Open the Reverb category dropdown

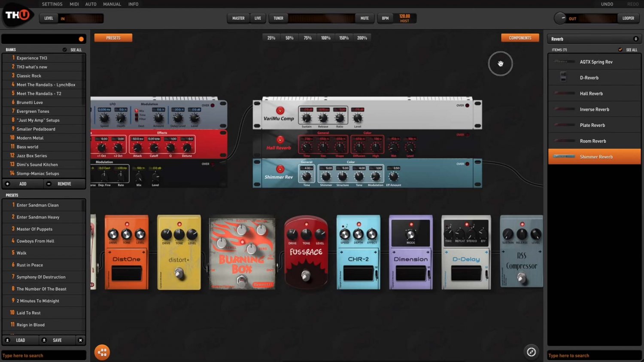click(594, 39)
